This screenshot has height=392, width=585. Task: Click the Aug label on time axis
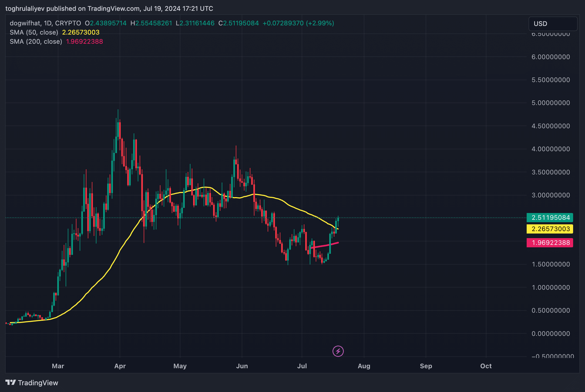pyautogui.click(x=364, y=366)
